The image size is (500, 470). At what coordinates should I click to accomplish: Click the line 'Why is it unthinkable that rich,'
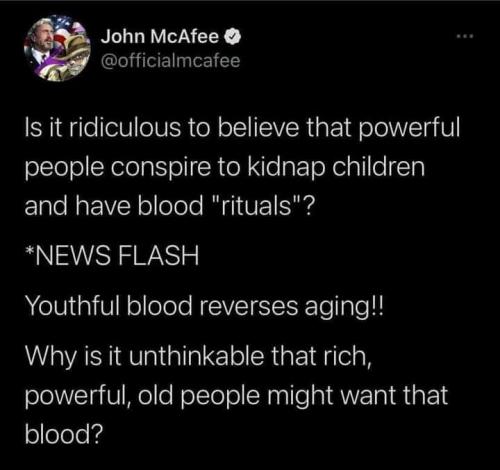tap(199, 357)
